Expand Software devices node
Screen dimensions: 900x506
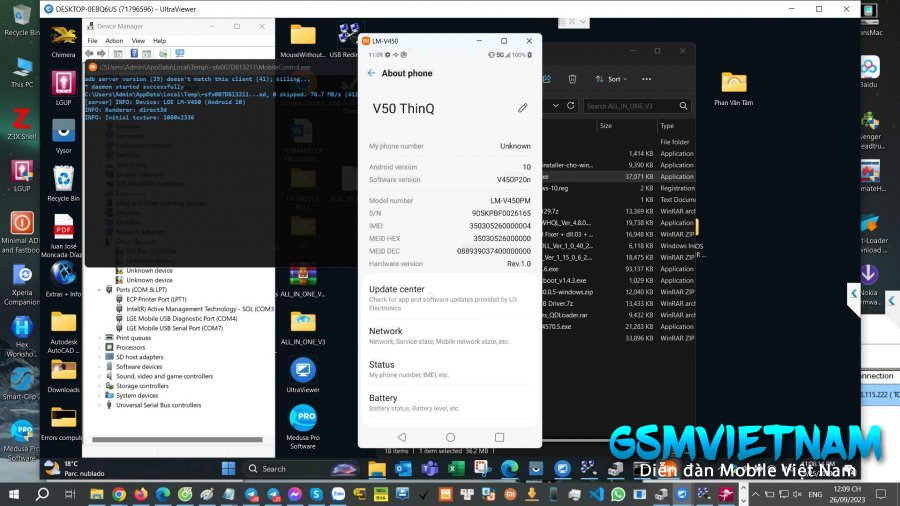point(100,367)
